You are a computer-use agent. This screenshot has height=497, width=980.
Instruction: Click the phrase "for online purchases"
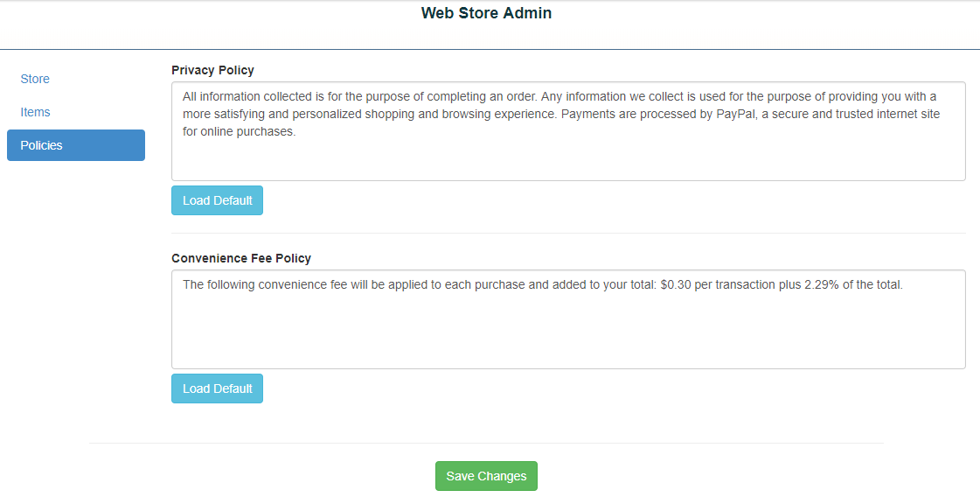[240, 132]
